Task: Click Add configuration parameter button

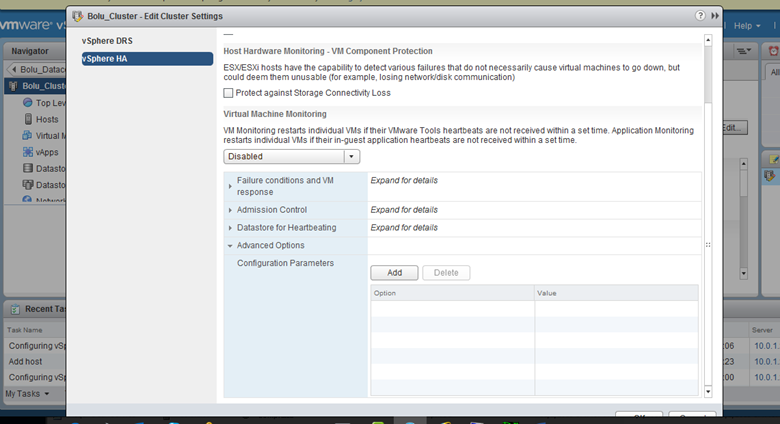Action: (394, 273)
